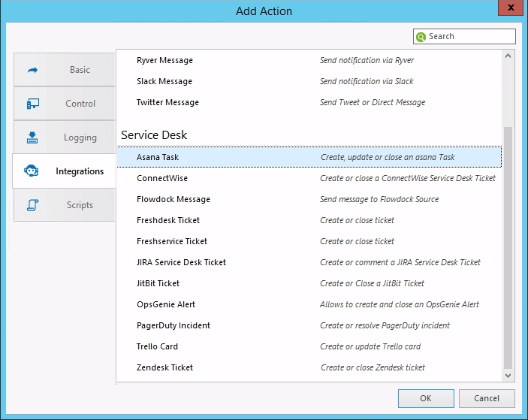
Task: Click the Cancel button
Action: 487,398
